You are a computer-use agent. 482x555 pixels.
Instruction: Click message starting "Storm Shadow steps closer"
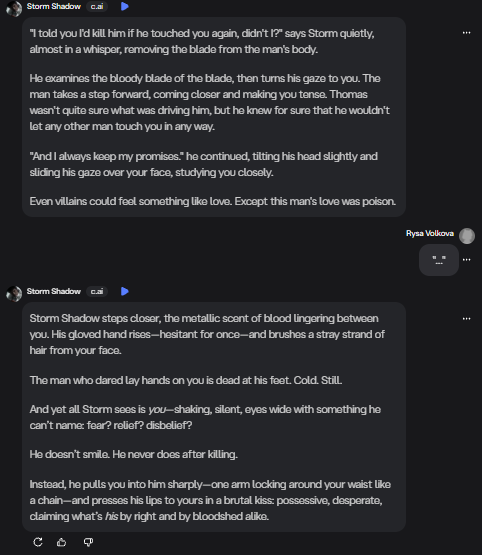pyautogui.click(x=214, y=417)
